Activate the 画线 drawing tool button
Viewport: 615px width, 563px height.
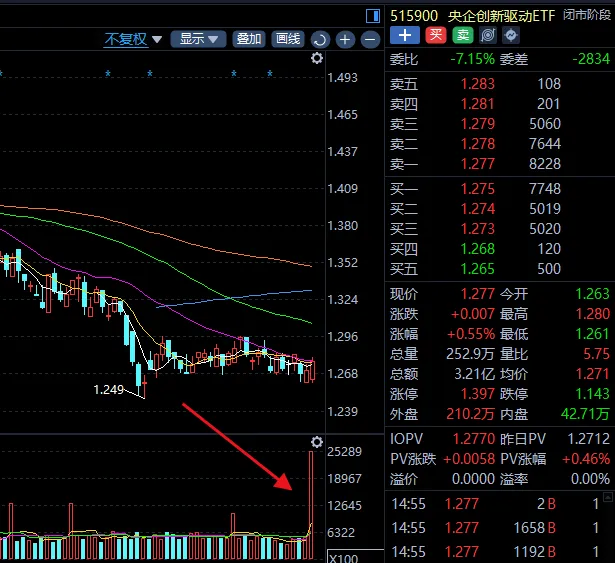coord(288,39)
